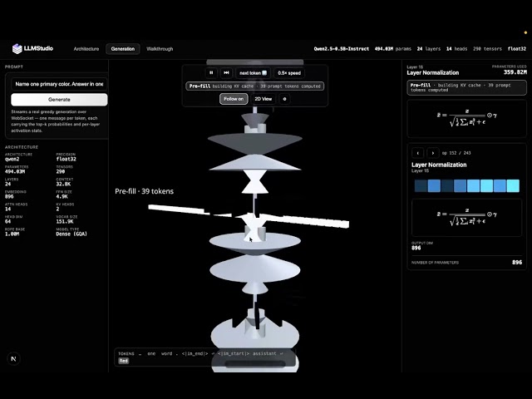Screen dimensions: 532x399
Task: Click the 896 output dim value
Action: point(416,248)
